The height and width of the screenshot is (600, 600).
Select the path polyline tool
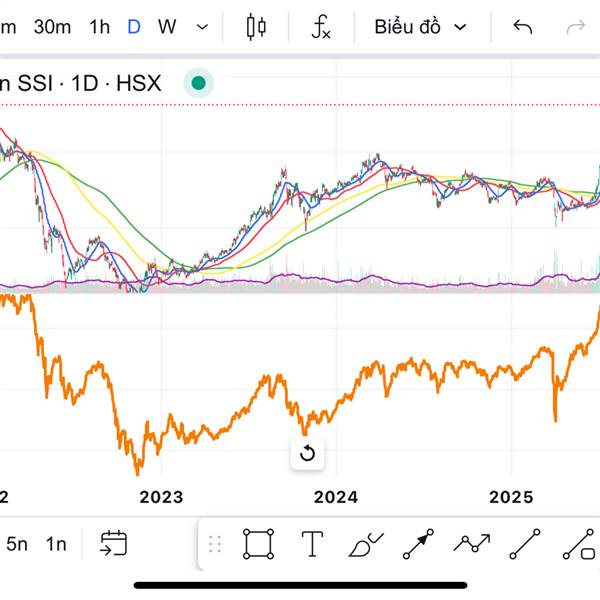coord(471,544)
